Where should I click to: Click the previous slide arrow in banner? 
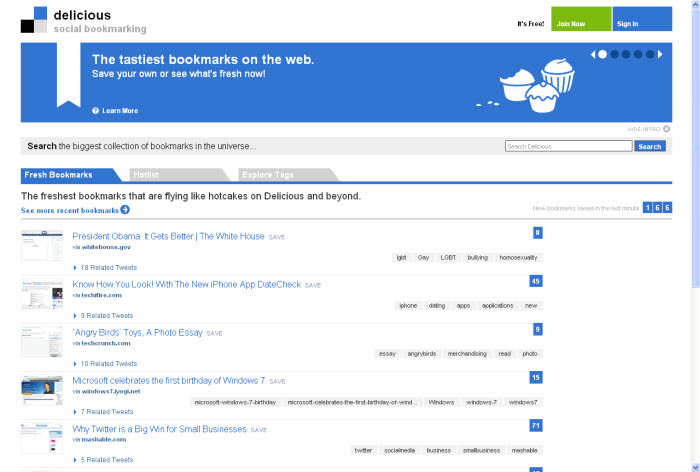[x=593, y=54]
